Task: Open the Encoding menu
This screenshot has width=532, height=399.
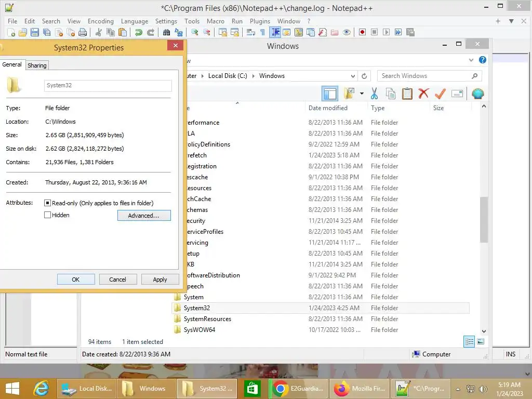Action: coord(101,21)
